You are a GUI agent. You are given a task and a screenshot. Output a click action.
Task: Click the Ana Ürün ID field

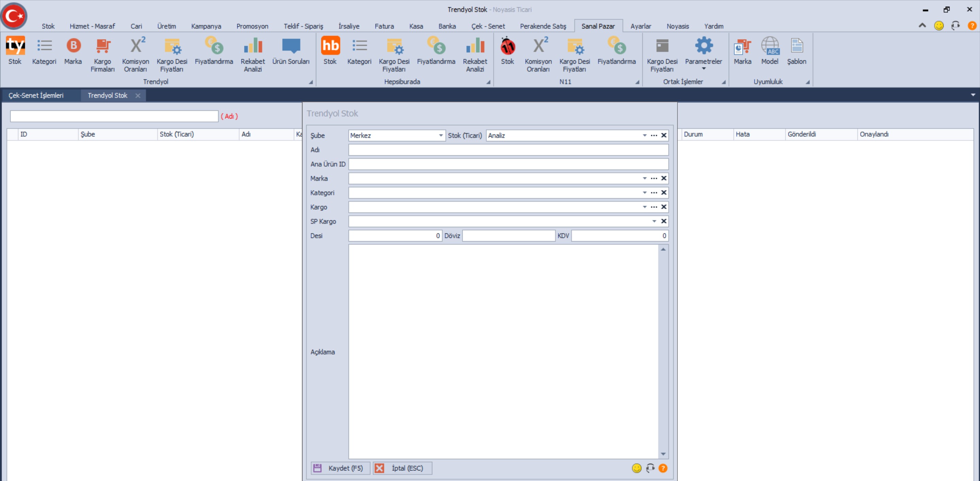(508, 164)
